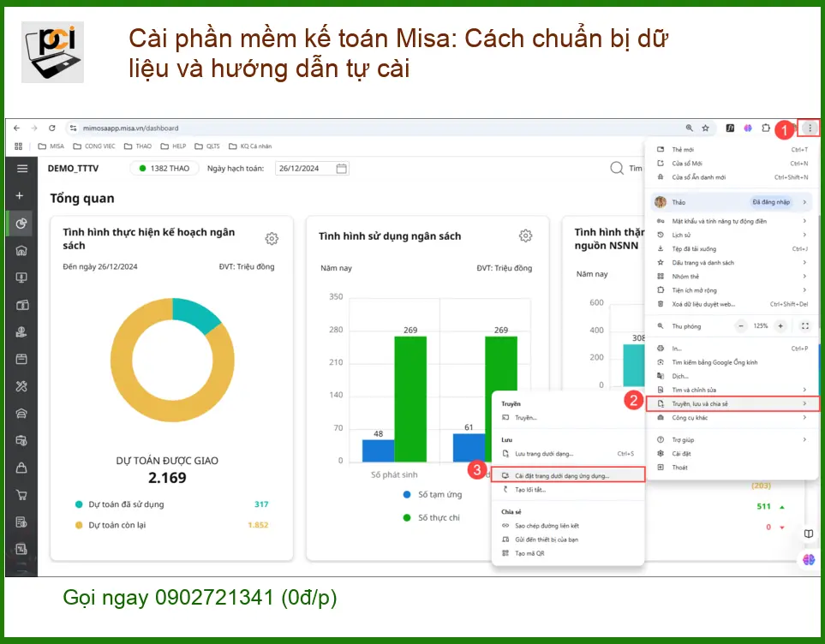The height and width of the screenshot is (644, 825).
Task: Toggle fullscreen icon in zoom row
Action: [x=805, y=326]
